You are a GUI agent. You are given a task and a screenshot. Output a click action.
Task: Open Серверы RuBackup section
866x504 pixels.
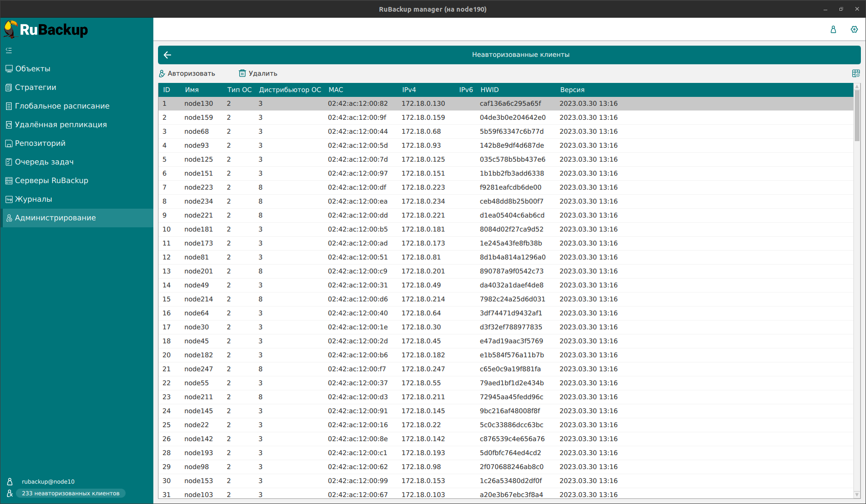51,181
